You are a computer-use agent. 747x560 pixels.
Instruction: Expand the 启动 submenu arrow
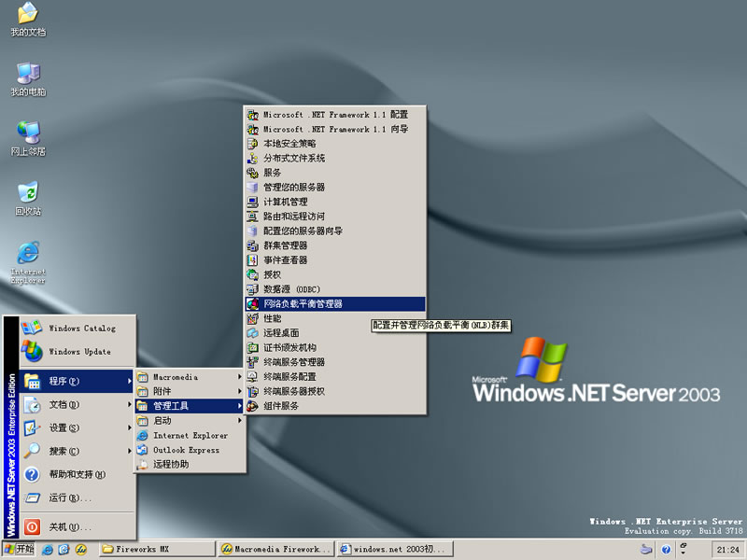tap(240, 421)
